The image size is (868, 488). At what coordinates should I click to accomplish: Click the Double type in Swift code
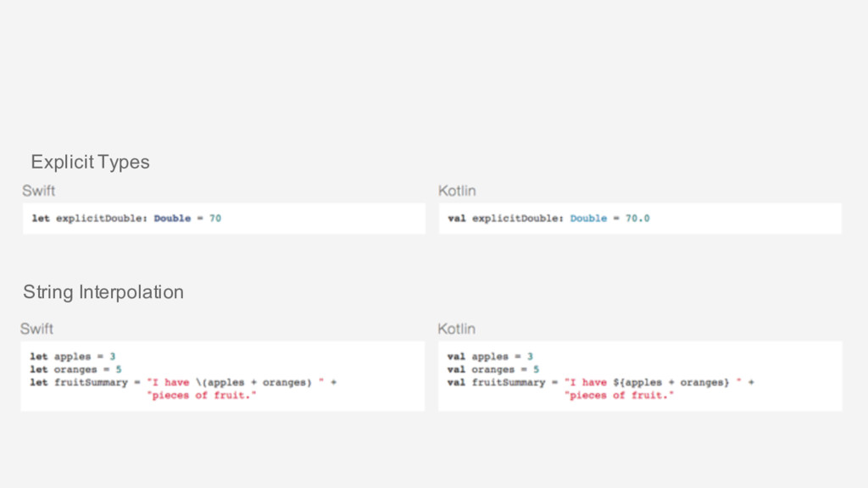172,219
